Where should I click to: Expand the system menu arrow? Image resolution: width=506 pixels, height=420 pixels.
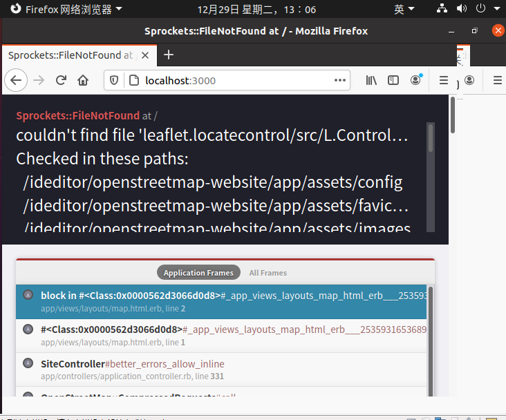tap(497, 9)
